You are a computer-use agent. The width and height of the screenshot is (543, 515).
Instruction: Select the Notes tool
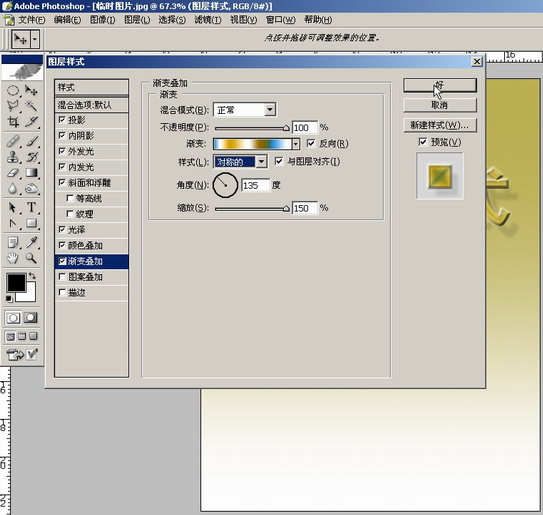pos(13,242)
